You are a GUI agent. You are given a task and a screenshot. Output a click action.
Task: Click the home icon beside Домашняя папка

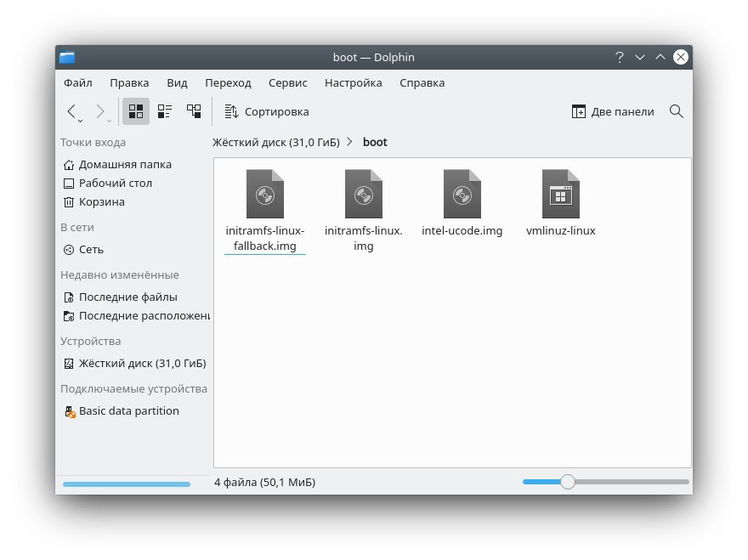tap(69, 165)
